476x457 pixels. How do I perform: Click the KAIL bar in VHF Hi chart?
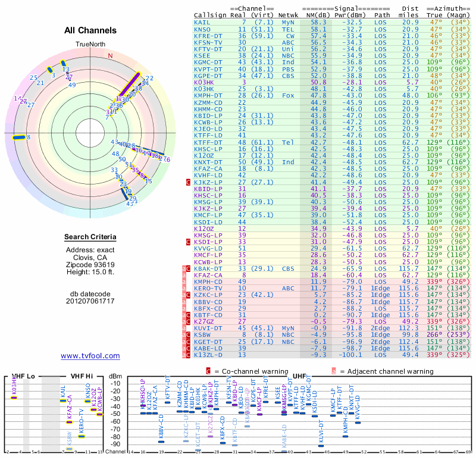[63, 401]
